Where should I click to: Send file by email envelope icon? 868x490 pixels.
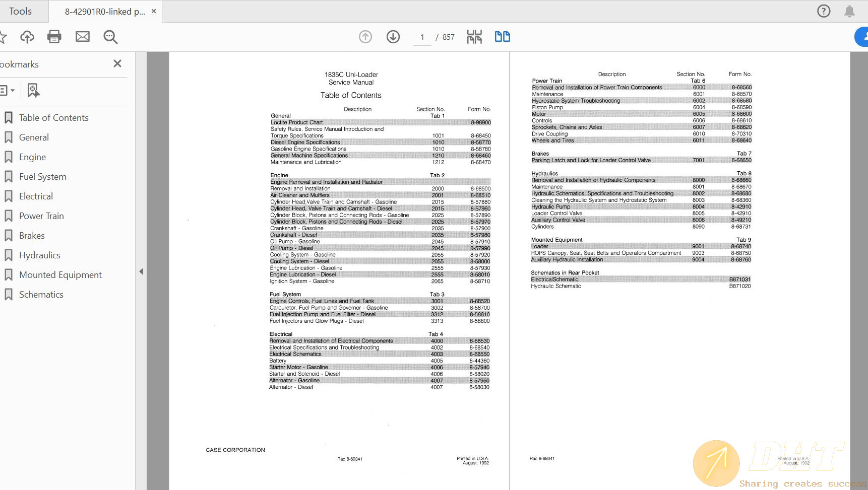click(83, 37)
